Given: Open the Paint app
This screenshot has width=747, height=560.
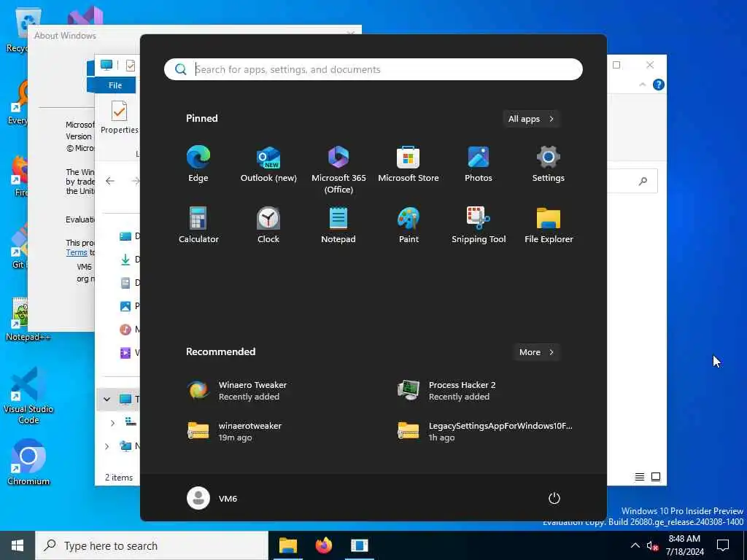Looking at the screenshot, I should coord(409,225).
